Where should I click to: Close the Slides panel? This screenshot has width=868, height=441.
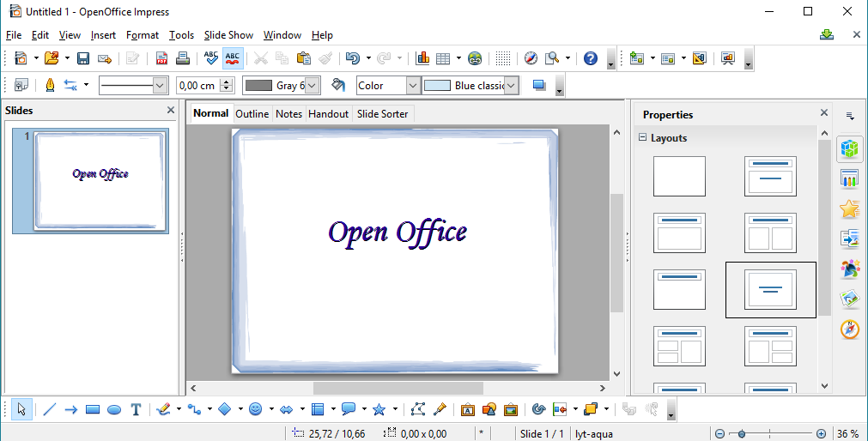[171, 110]
